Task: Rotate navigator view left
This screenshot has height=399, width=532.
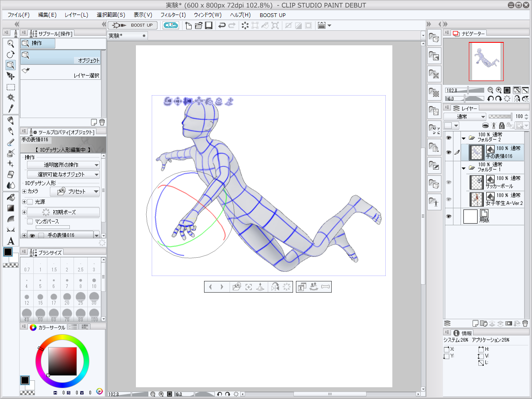Action: [x=490, y=99]
